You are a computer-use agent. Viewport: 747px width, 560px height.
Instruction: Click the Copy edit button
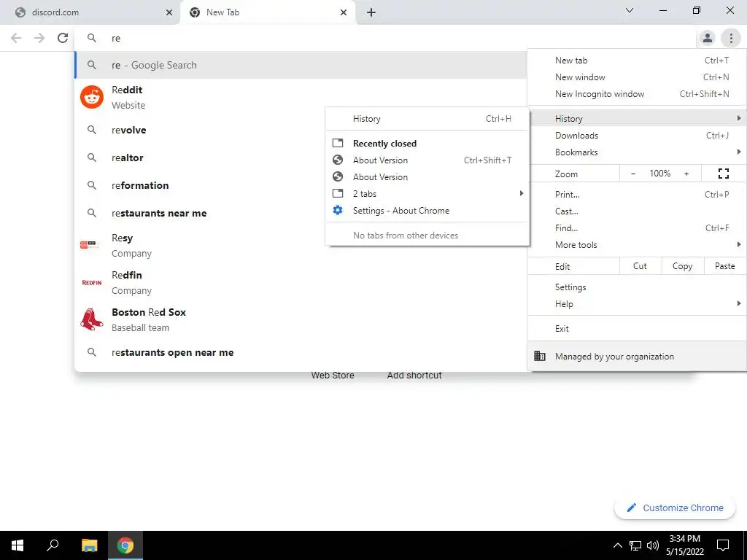pos(683,266)
